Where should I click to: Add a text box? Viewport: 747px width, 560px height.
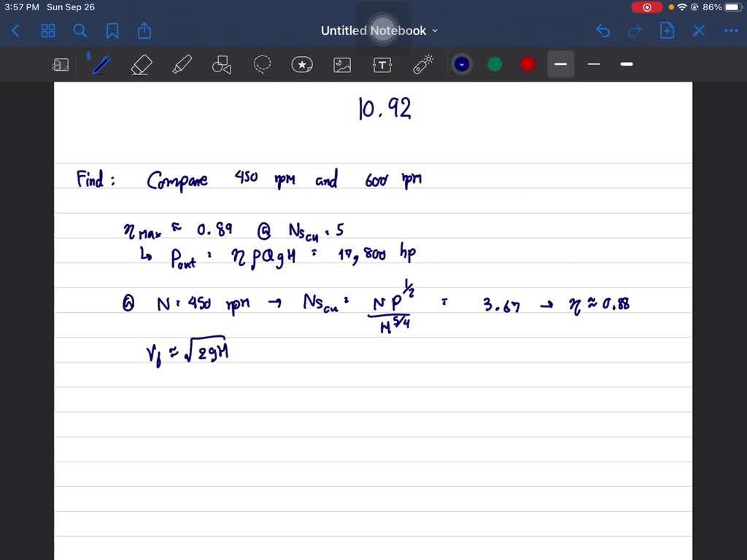[382, 64]
